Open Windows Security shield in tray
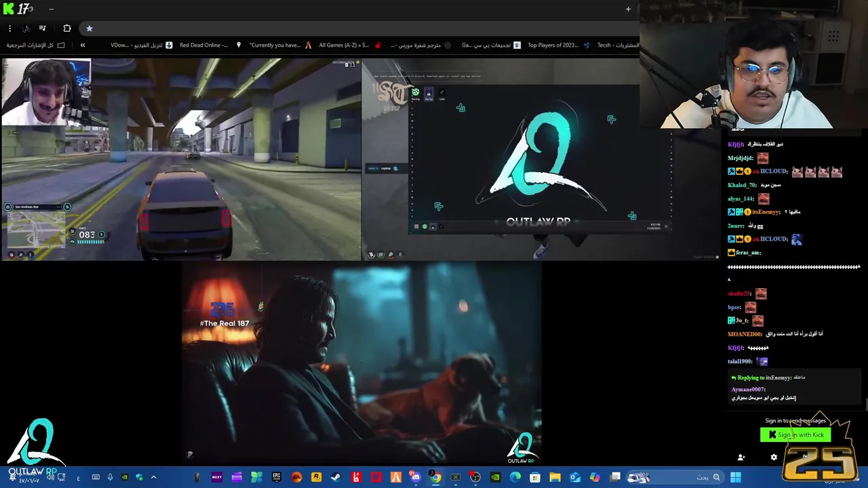Image resolution: width=868 pixels, height=488 pixels. [x=140, y=477]
